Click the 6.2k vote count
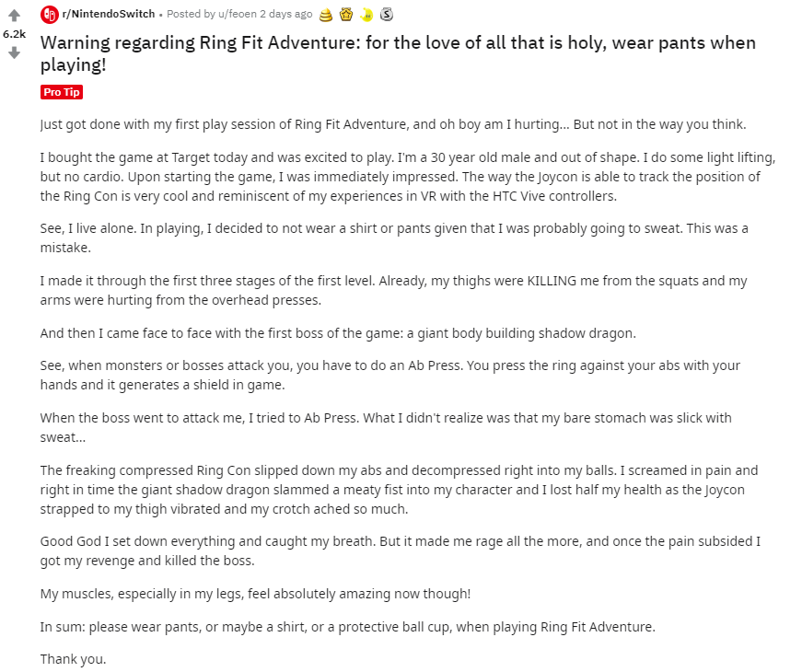Screen dimensions: 802x672 tap(15, 34)
